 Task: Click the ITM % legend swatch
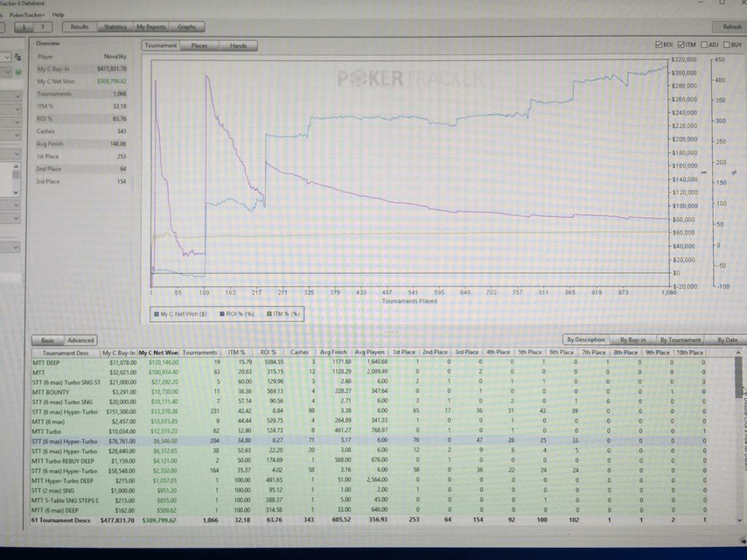[269, 314]
